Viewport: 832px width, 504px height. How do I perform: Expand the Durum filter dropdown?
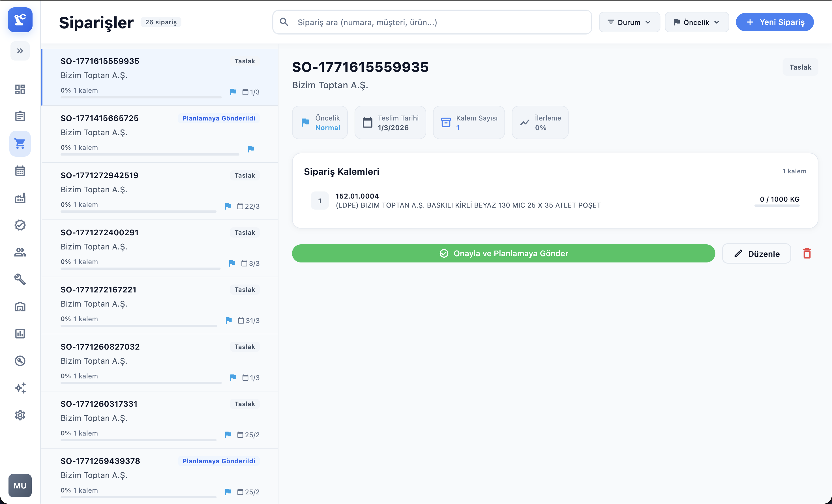629,22
